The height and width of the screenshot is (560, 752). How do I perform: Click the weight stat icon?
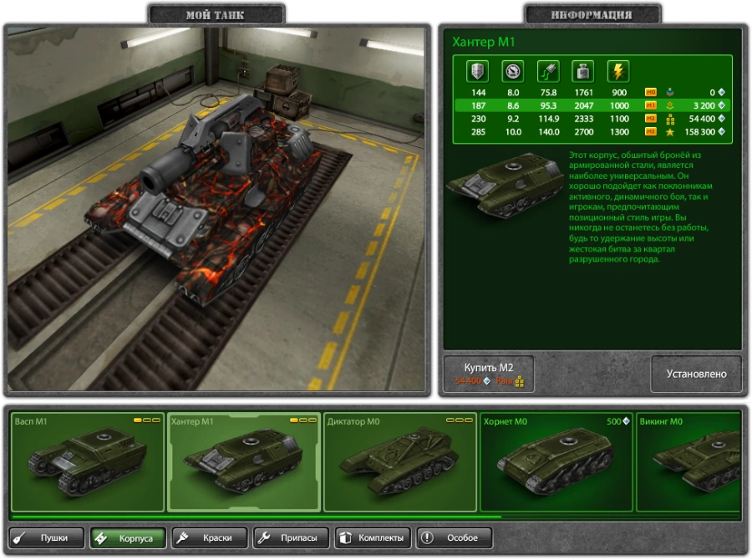583,72
